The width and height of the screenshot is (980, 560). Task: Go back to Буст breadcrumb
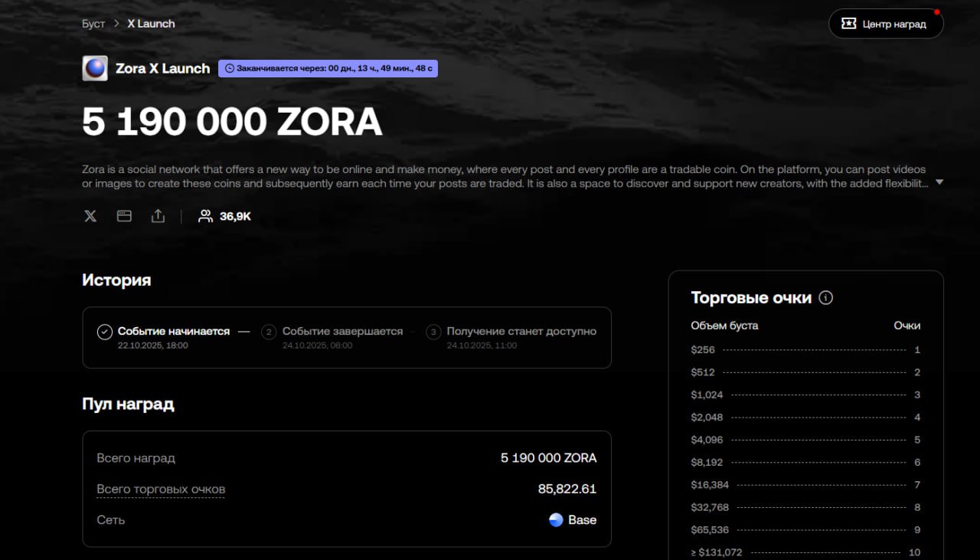pyautogui.click(x=93, y=24)
